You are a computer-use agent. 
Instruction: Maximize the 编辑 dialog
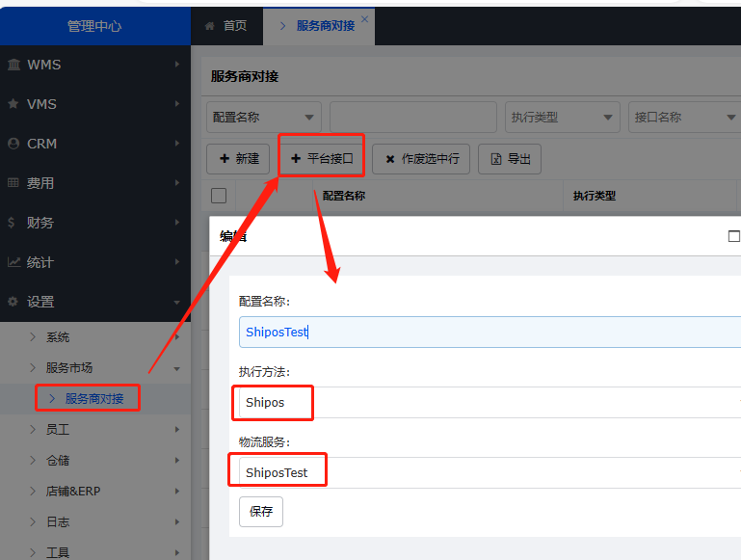[734, 236]
